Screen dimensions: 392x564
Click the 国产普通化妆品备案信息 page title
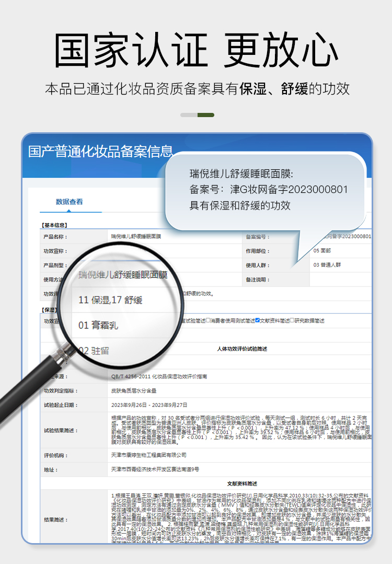point(100,152)
